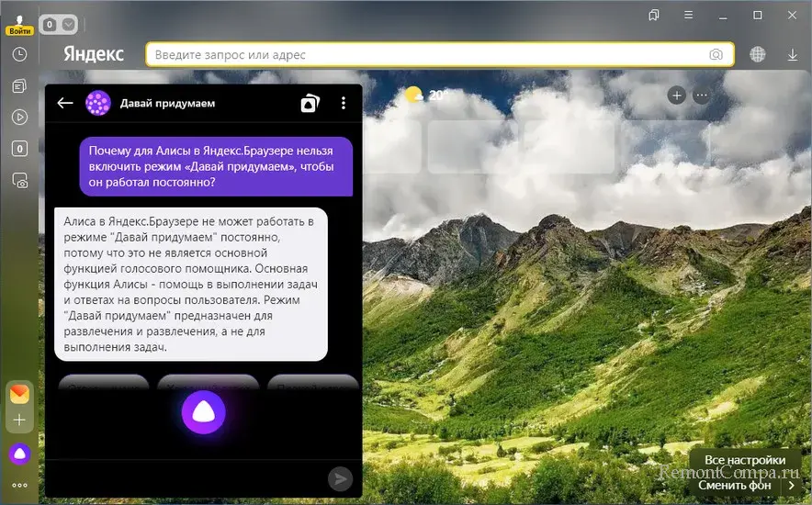
Task: Click the globe icon beside address bar
Action: click(758, 55)
